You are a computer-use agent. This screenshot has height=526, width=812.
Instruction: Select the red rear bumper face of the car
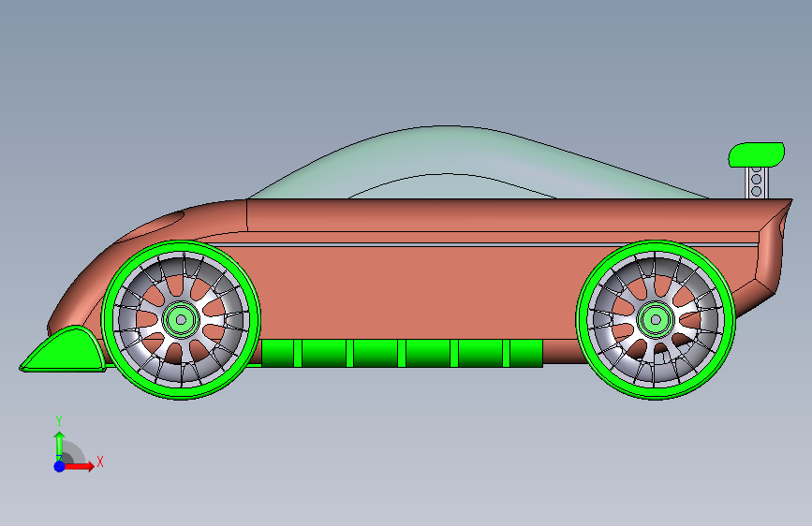point(772,254)
